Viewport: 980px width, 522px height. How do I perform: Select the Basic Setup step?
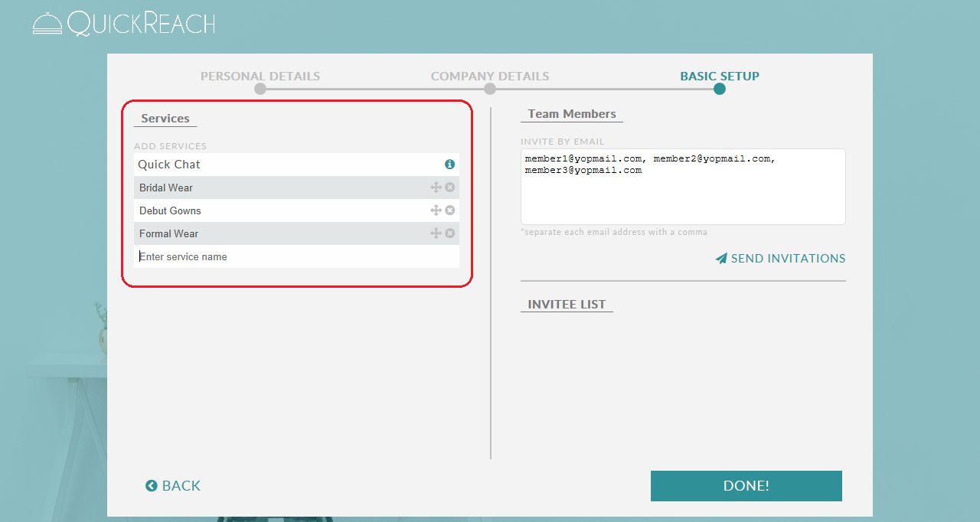[720, 77]
